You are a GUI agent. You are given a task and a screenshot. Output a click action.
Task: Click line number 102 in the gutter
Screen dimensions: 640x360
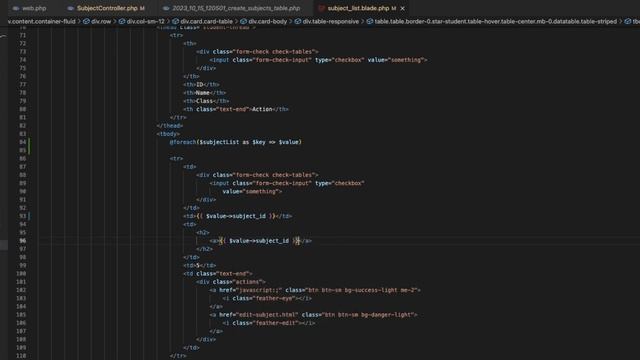[x=21, y=290]
